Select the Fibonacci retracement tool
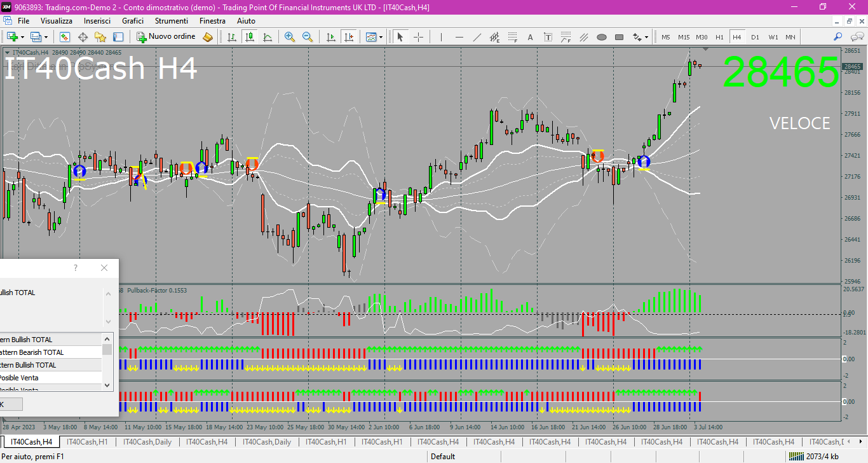Screen dimensions: 868x463 click(x=512, y=37)
